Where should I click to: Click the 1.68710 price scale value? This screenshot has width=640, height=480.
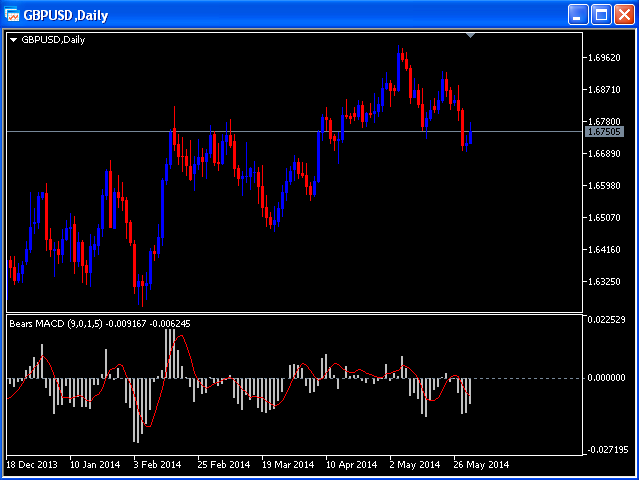point(604,89)
